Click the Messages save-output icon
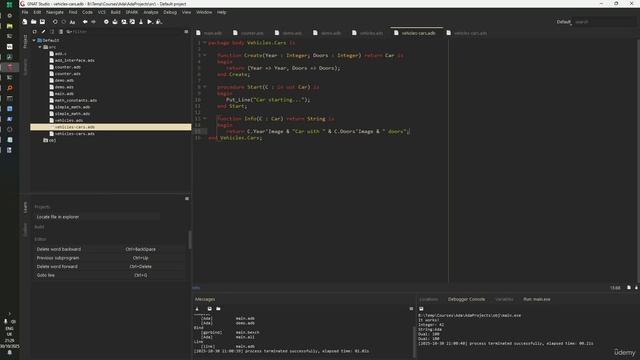640x360 pixels. [x=209, y=309]
